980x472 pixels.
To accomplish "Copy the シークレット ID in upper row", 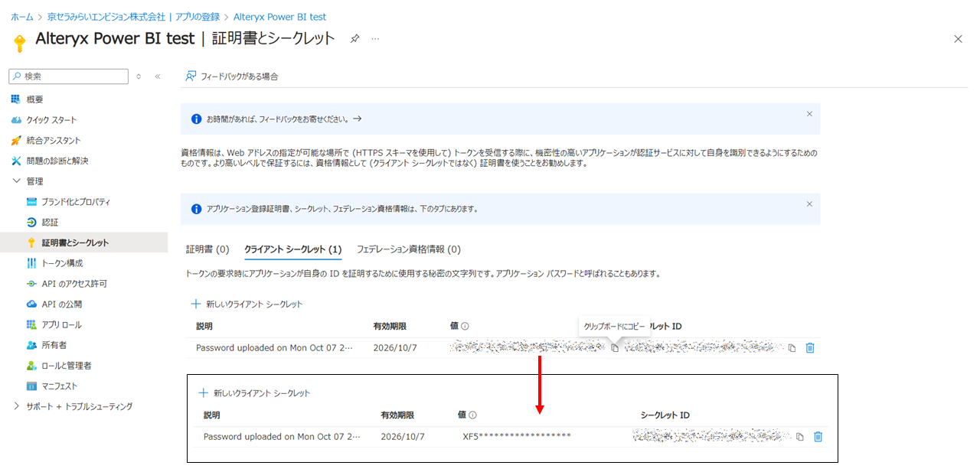I will coord(792,348).
